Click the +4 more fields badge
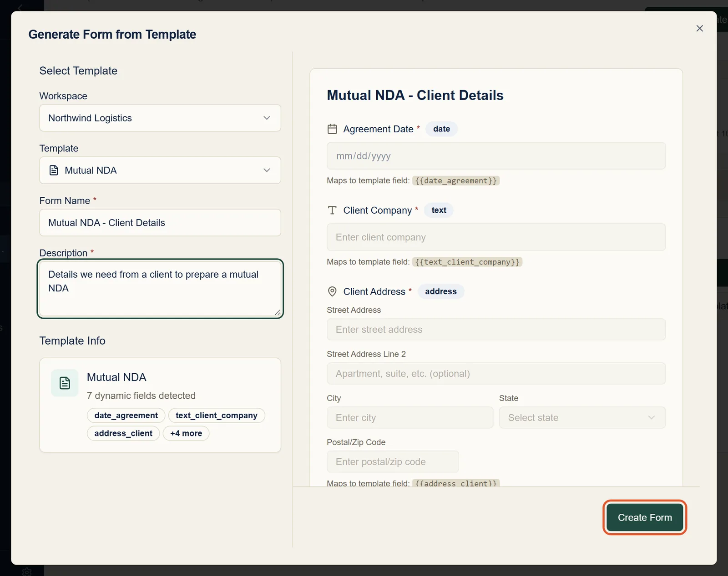Image resolution: width=728 pixels, height=576 pixels. 186,433
